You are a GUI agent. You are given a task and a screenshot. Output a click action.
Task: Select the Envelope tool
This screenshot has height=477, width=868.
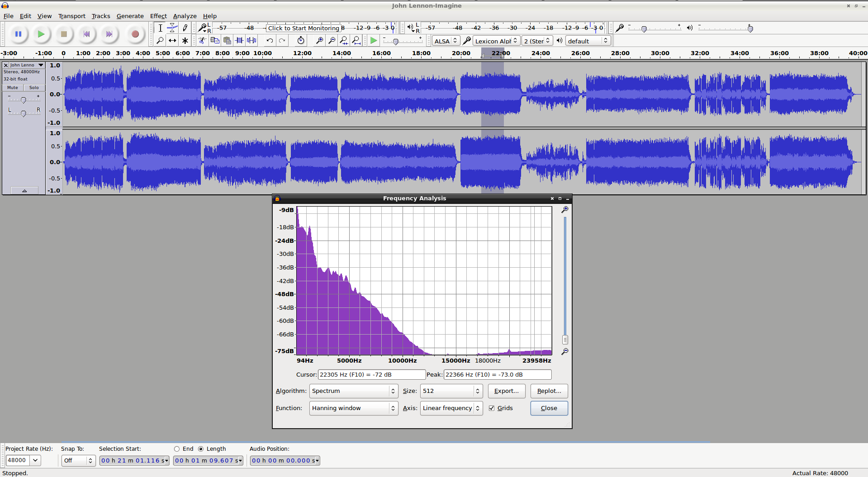click(172, 28)
